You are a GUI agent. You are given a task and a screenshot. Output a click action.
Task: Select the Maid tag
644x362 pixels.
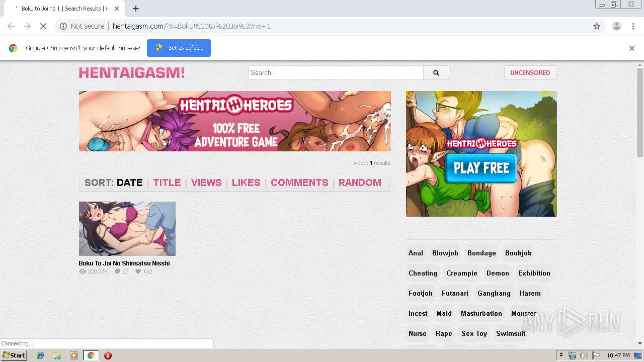(444, 313)
